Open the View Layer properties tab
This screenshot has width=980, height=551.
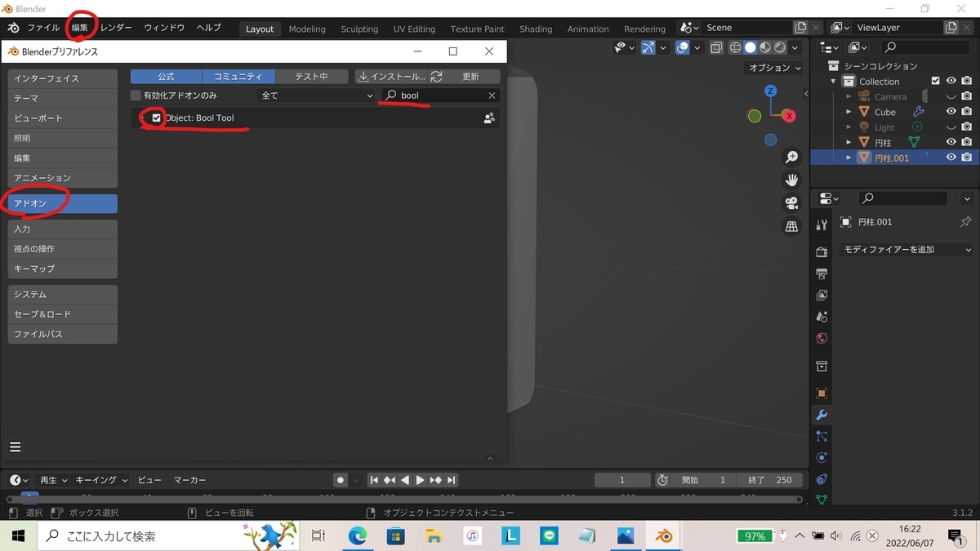click(x=822, y=295)
